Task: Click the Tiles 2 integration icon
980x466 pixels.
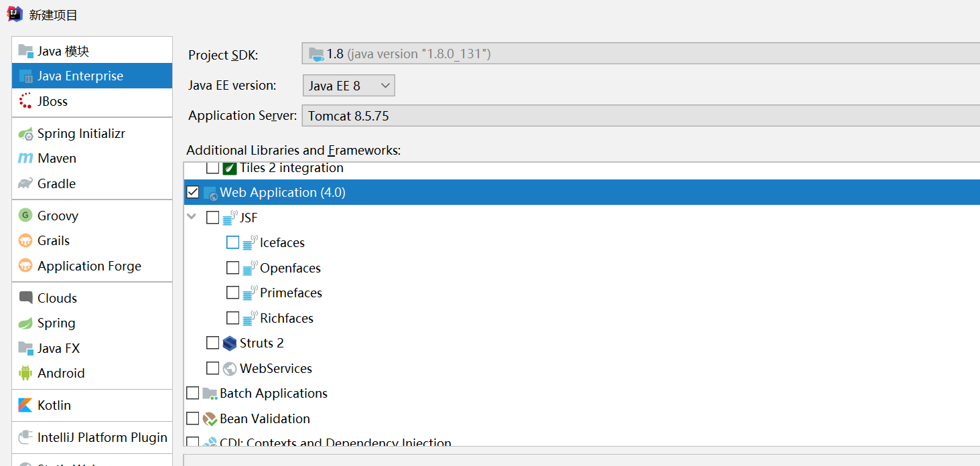Action: [x=230, y=168]
